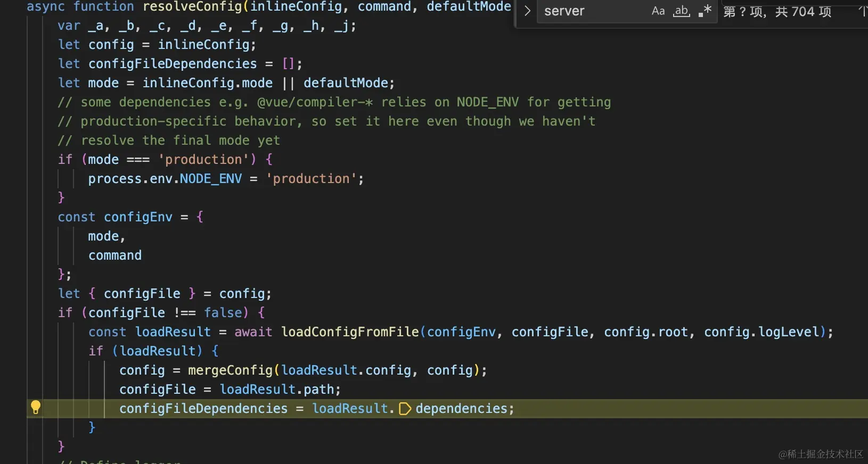This screenshot has height=464, width=868.
Task: Toggle Use Regular Expression option
Action: pos(705,11)
